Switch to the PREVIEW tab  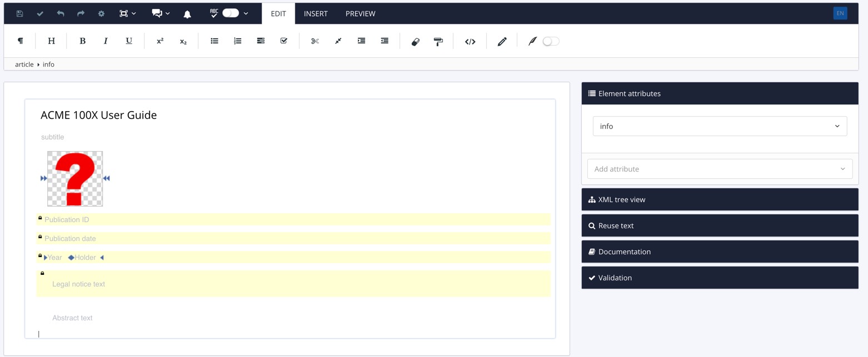(x=360, y=13)
